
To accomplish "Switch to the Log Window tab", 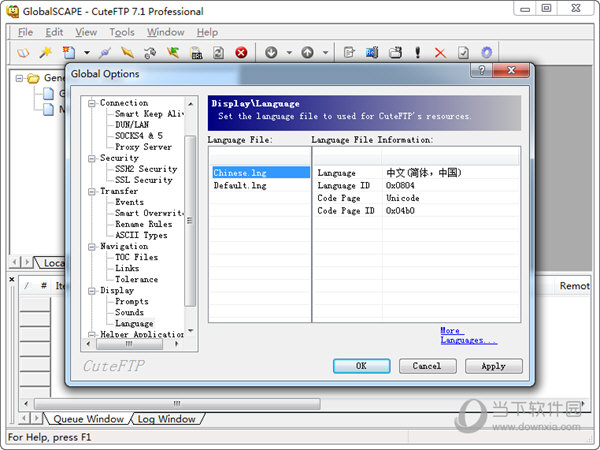I will tap(166, 419).
